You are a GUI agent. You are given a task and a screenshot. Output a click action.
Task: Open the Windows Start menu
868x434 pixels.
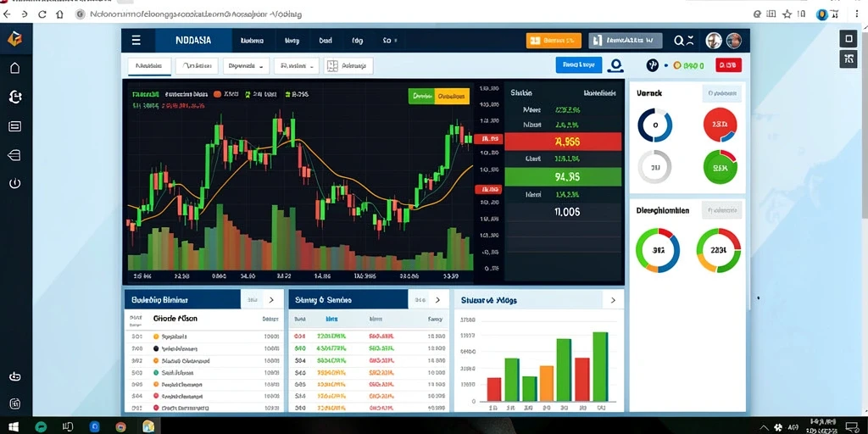point(14,427)
